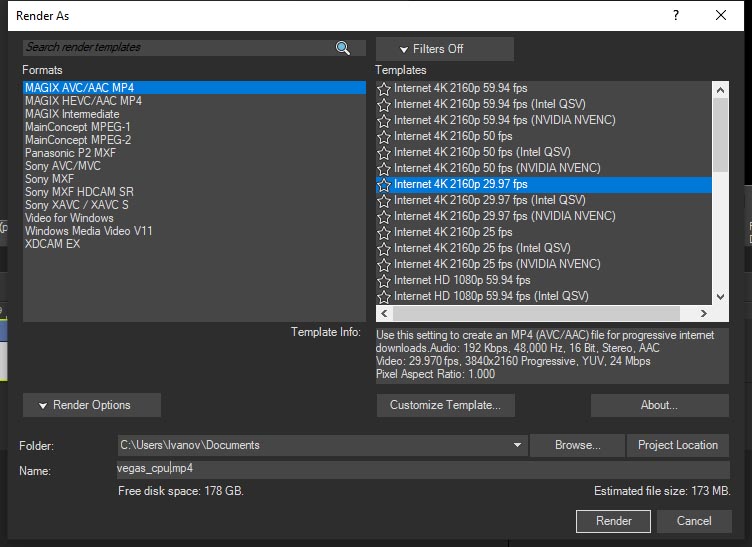Select MAGIX HEVC/AAC MP4 format
Viewport: 752px width, 547px height.
click(194, 101)
